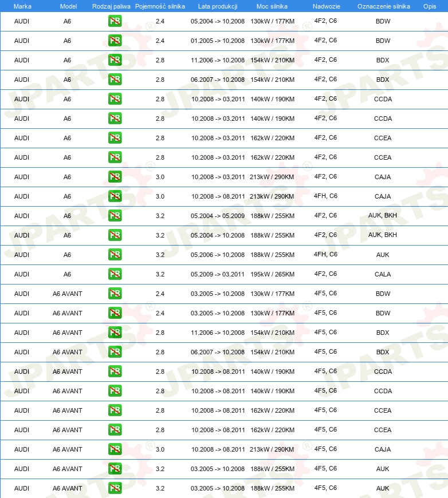Click the engine code 'CALA'

click(x=383, y=274)
